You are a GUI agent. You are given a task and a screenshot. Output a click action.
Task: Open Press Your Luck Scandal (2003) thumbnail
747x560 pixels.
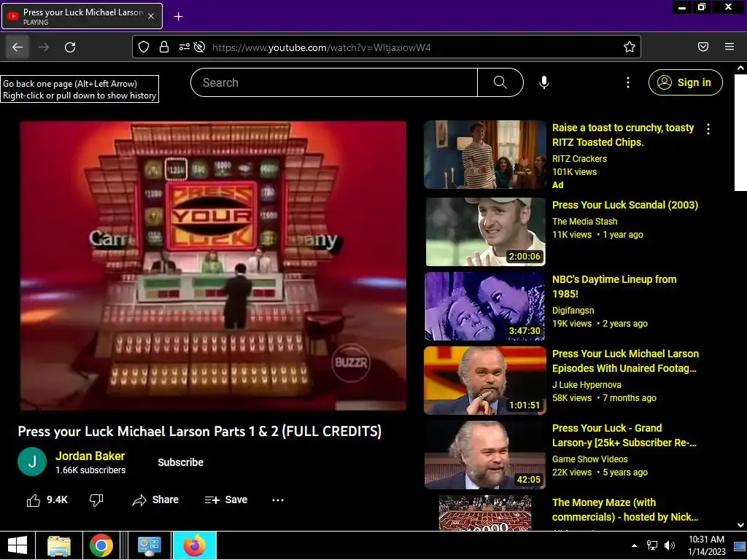pos(485,231)
